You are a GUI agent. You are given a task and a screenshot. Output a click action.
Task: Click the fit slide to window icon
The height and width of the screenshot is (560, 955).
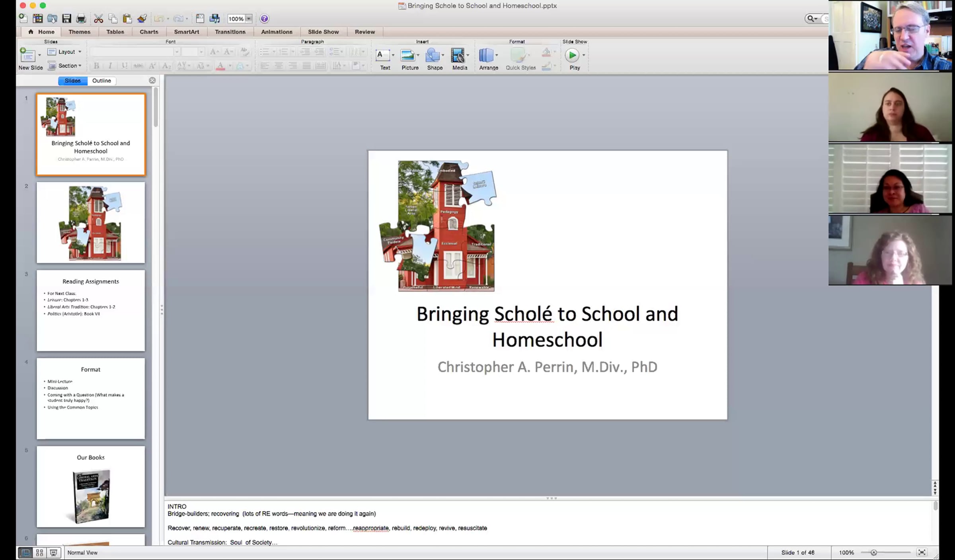tap(922, 552)
